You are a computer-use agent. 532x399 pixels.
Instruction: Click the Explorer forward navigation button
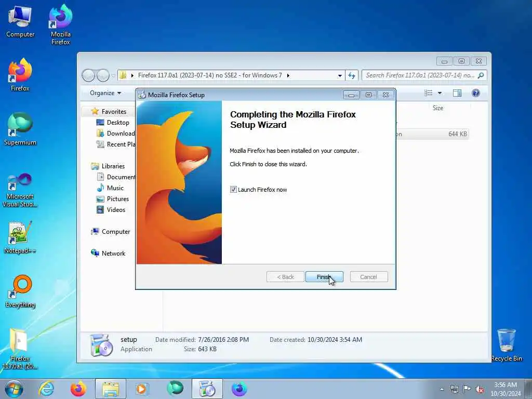pyautogui.click(x=103, y=75)
